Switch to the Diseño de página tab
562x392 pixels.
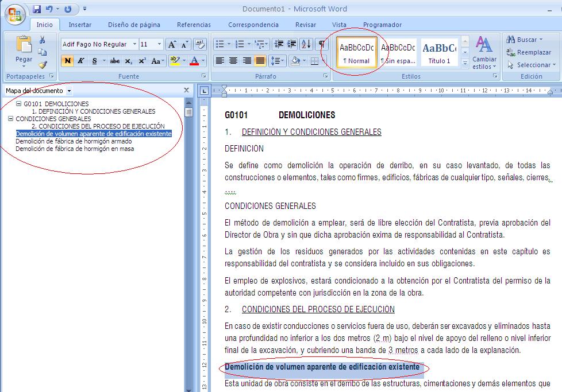[134, 25]
